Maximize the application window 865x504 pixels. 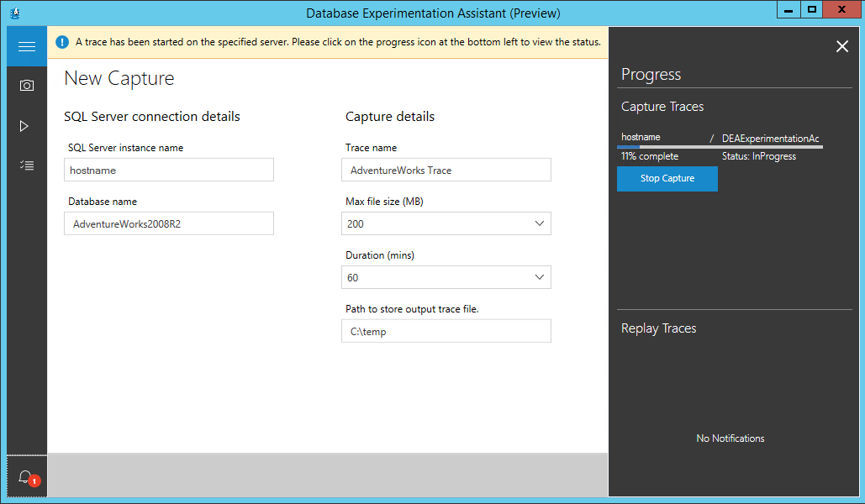[x=811, y=9]
